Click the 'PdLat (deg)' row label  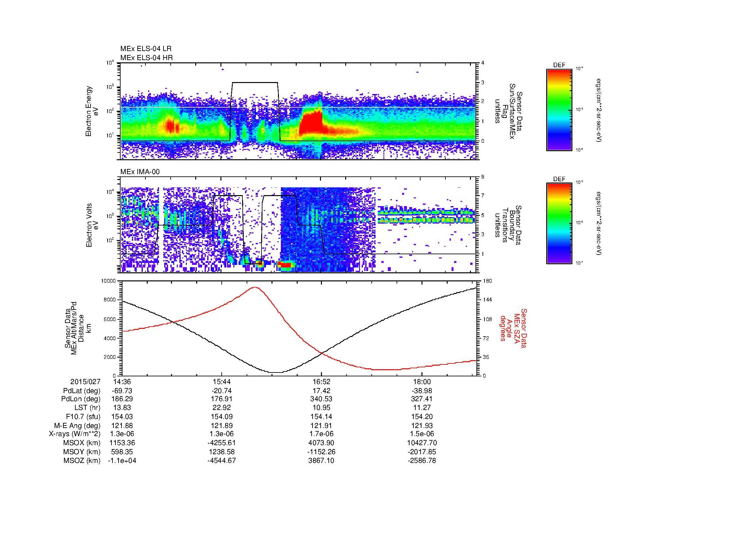click(82, 391)
